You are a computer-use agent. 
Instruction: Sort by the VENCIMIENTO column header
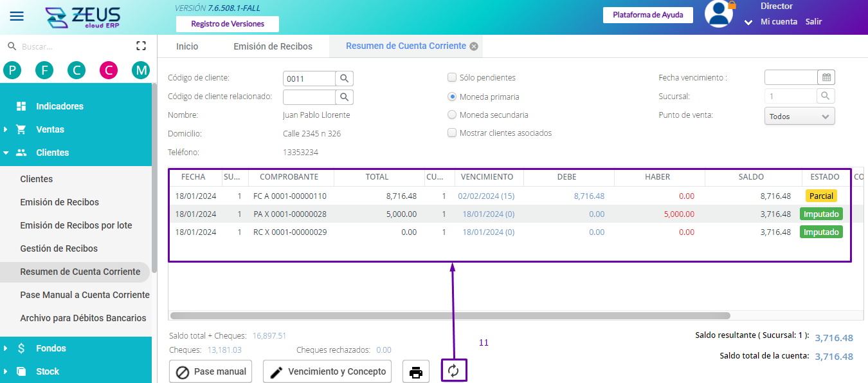tap(487, 177)
